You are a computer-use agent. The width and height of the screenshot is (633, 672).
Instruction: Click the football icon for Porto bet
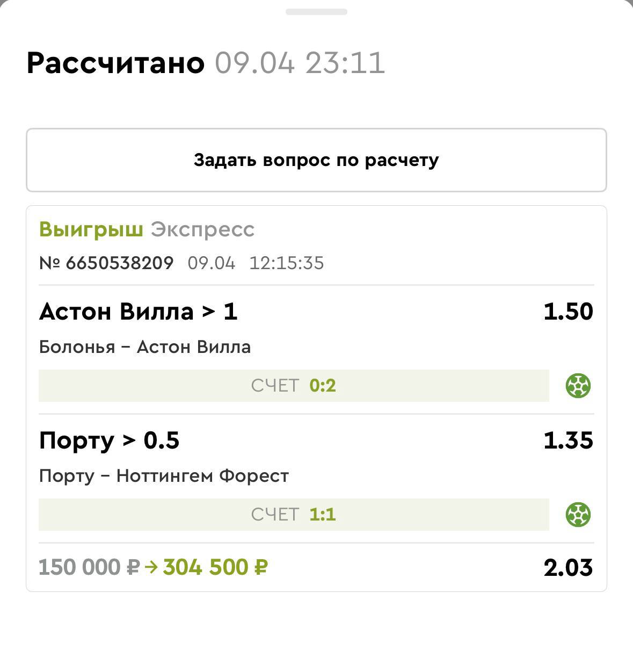[x=578, y=515]
